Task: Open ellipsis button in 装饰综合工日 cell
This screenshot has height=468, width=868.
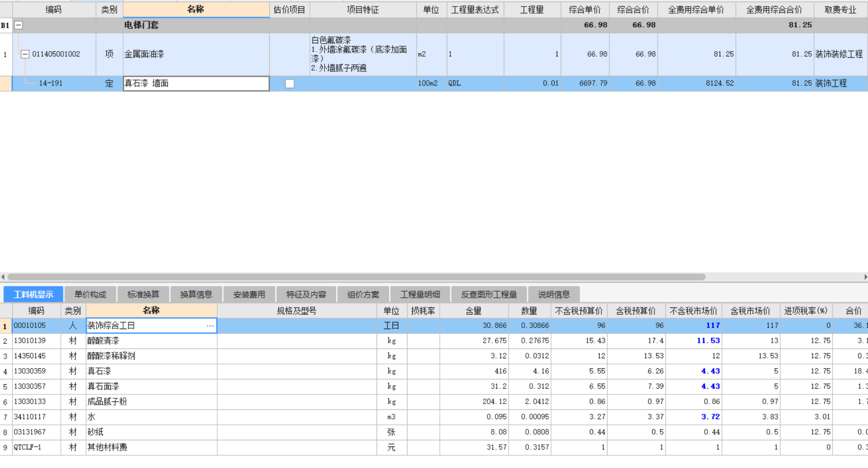Action: pos(210,326)
